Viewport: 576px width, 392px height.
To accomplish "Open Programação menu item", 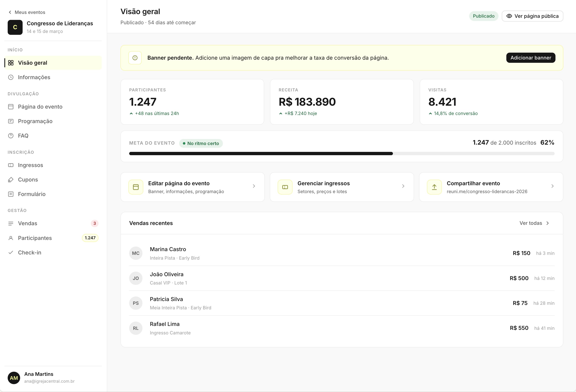I will [53, 121].
